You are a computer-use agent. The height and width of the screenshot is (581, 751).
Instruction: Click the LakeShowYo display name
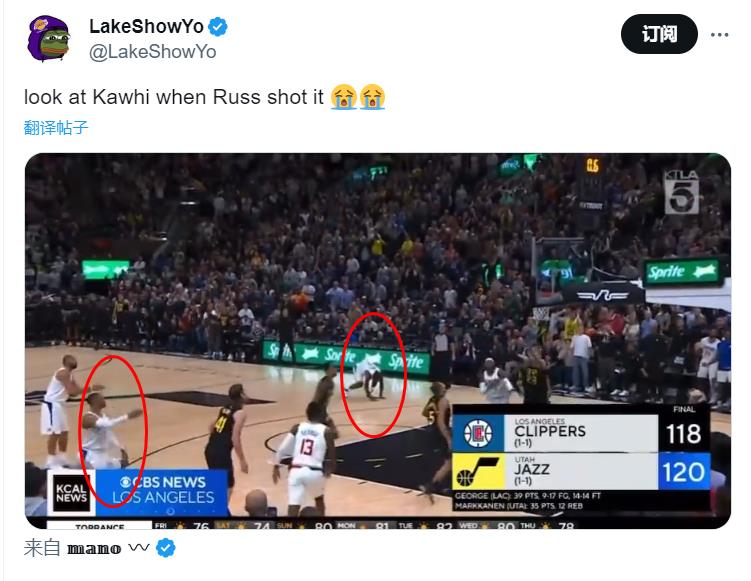147,27
